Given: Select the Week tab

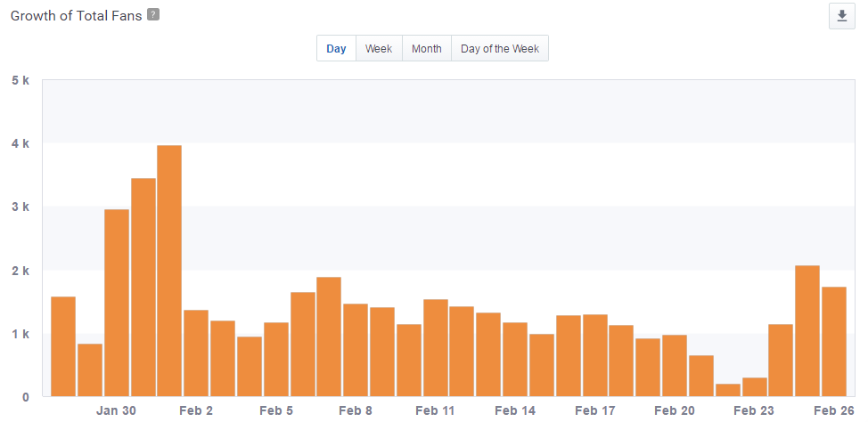Looking at the screenshot, I should 379,49.
